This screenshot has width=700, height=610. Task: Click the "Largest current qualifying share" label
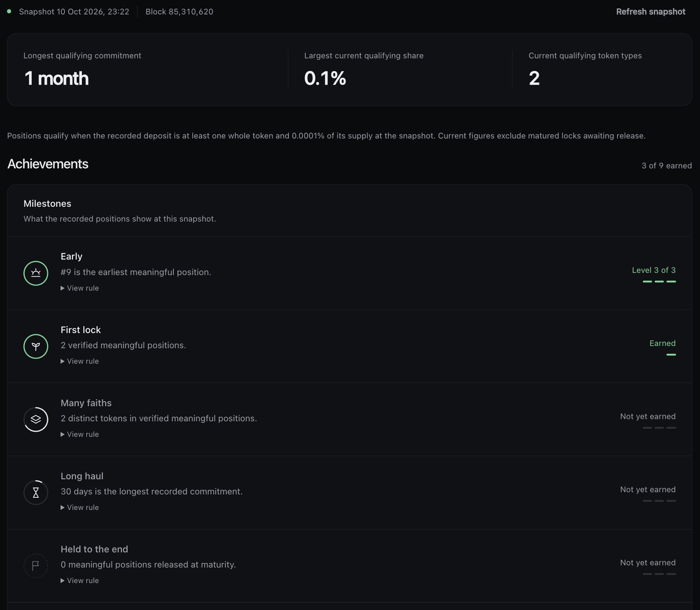[x=364, y=56]
